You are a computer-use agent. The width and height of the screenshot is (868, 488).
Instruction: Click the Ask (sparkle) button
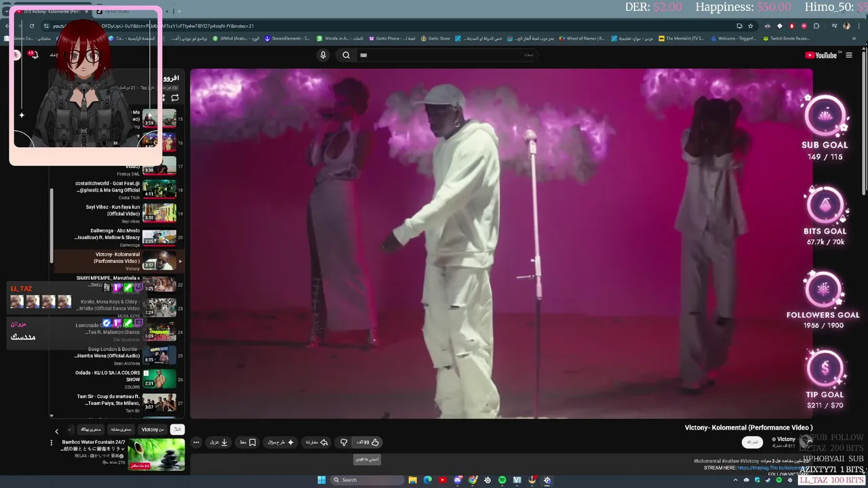pos(280,443)
